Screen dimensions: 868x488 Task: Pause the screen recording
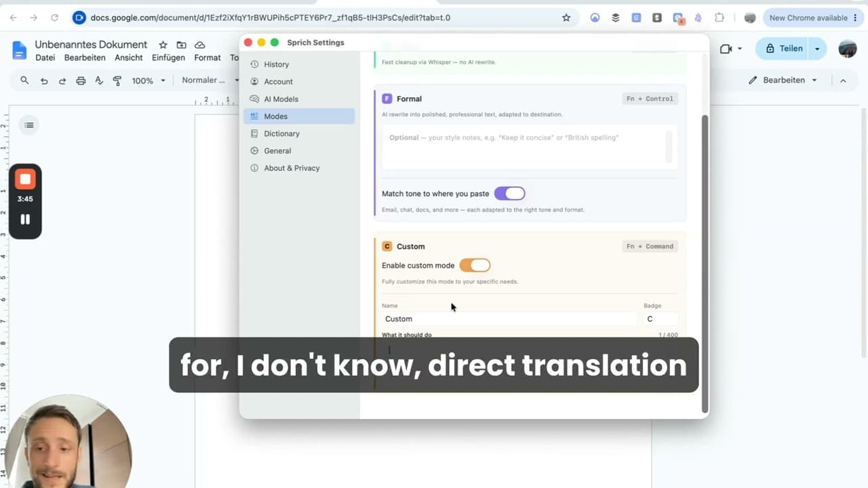[x=25, y=220]
